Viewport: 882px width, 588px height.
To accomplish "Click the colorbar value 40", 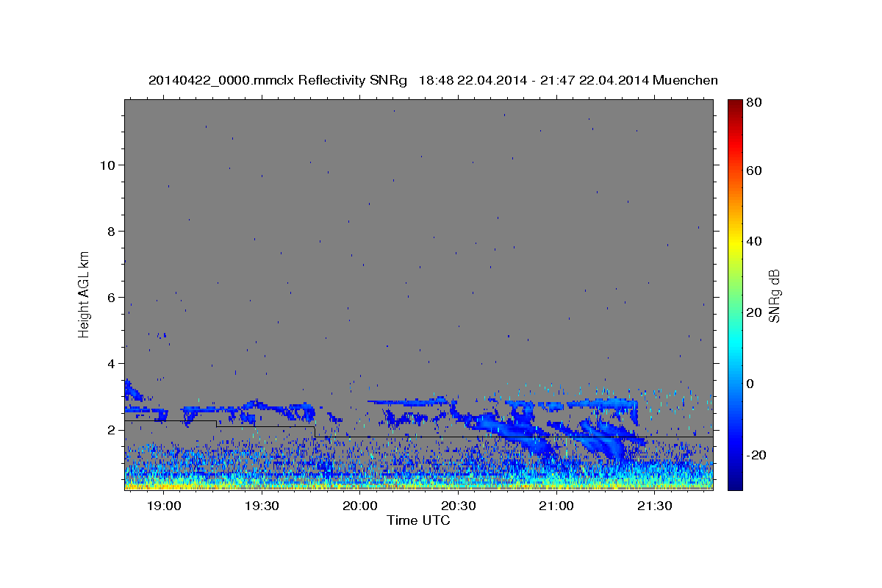I will click(754, 241).
